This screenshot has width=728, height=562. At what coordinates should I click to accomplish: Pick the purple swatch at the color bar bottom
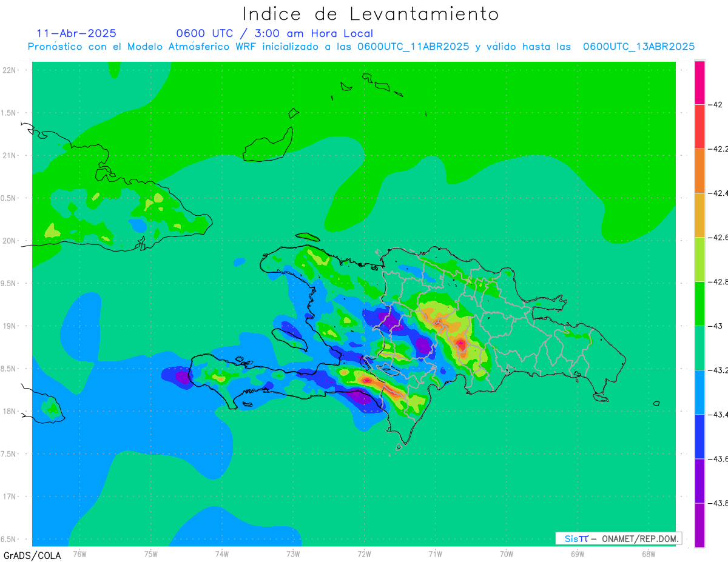(x=699, y=525)
